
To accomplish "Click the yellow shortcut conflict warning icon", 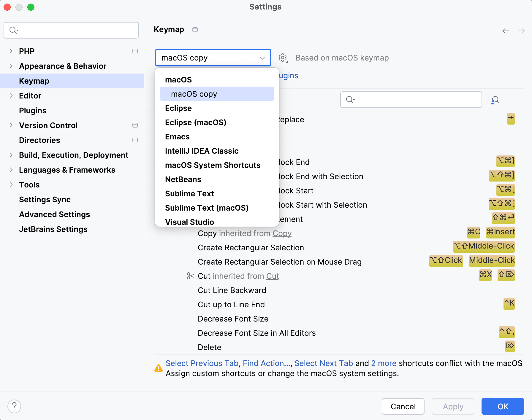I will click(159, 368).
